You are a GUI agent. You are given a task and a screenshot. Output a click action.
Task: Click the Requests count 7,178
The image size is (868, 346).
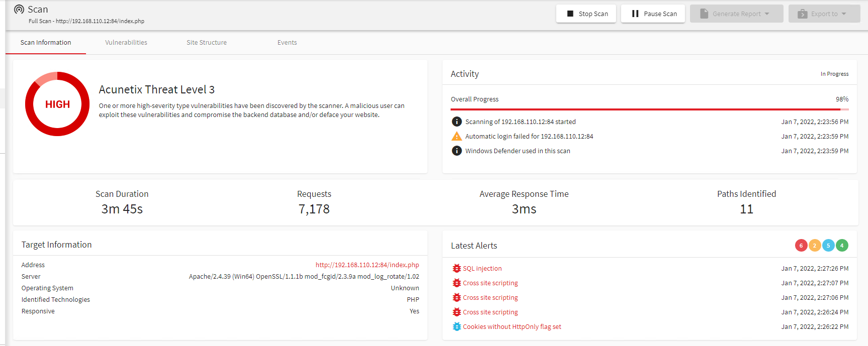pos(314,209)
